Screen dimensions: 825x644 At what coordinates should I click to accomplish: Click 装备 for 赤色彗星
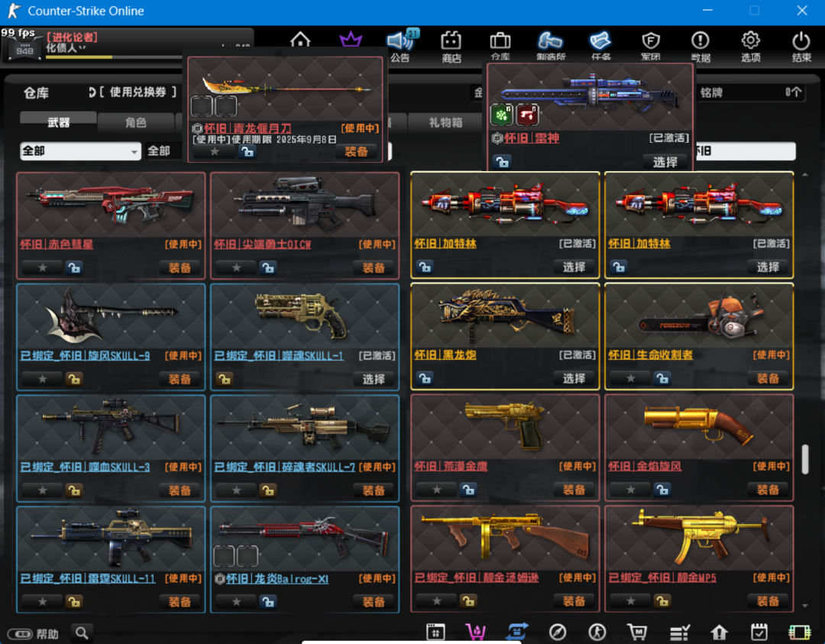coord(180,268)
